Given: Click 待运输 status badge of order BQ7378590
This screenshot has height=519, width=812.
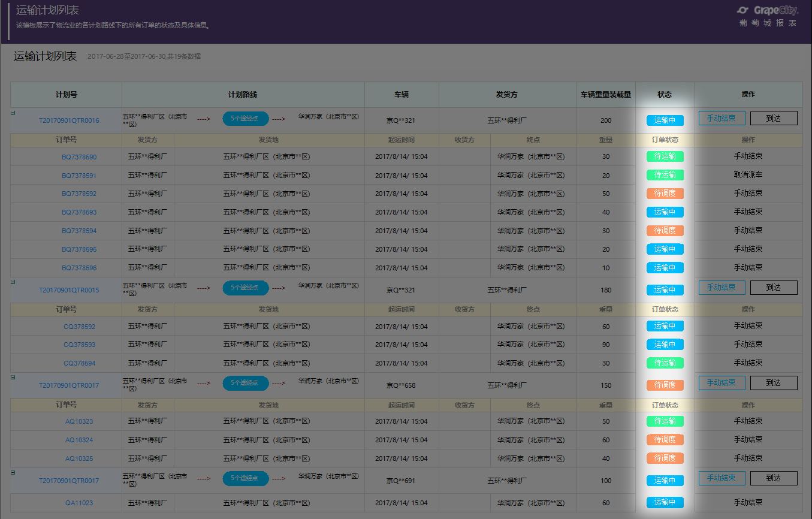Looking at the screenshot, I should (665, 157).
